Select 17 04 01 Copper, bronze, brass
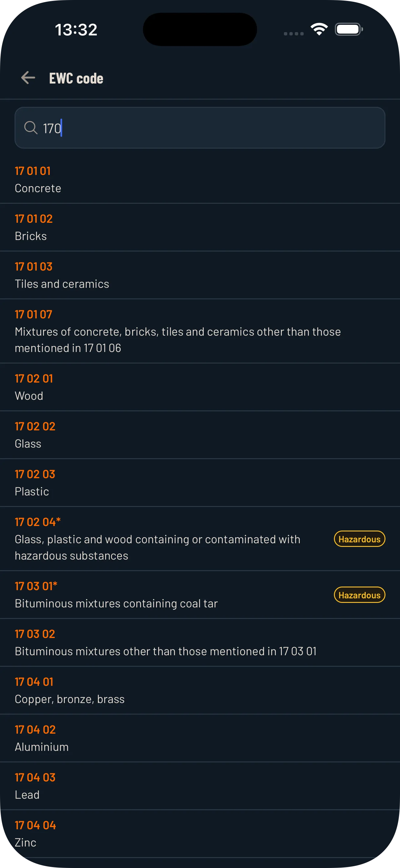400x868 pixels. tap(200, 690)
